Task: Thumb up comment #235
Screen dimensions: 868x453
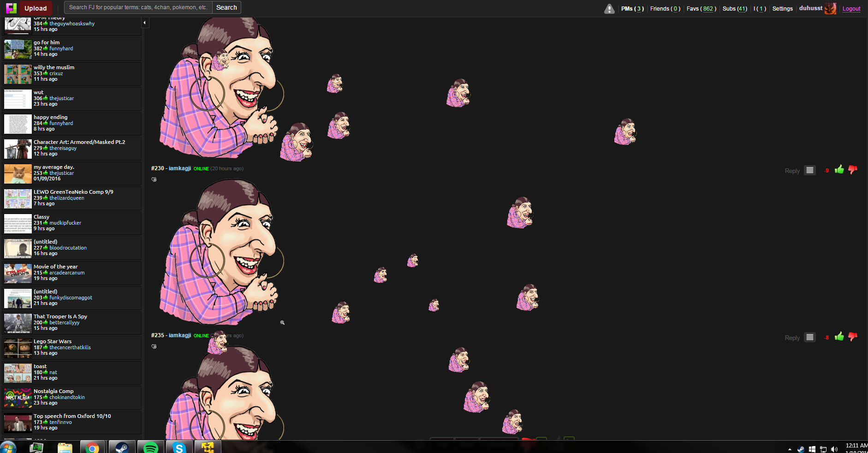Action: coord(839,337)
